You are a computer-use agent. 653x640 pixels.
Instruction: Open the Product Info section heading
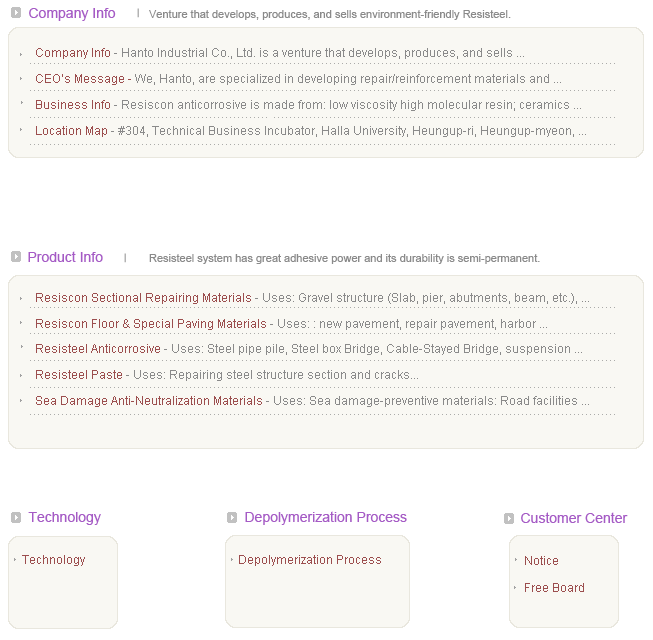[65, 257]
